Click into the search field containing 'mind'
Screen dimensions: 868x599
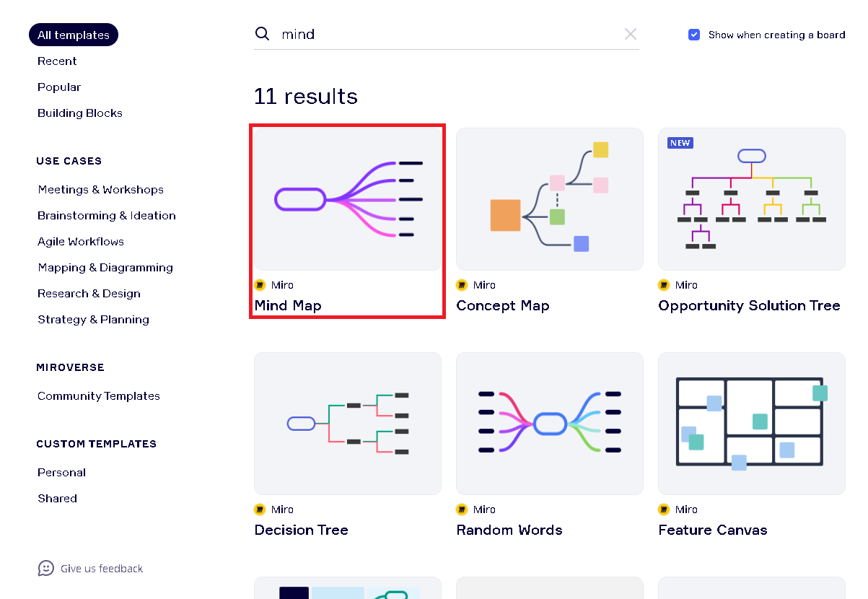447,34
